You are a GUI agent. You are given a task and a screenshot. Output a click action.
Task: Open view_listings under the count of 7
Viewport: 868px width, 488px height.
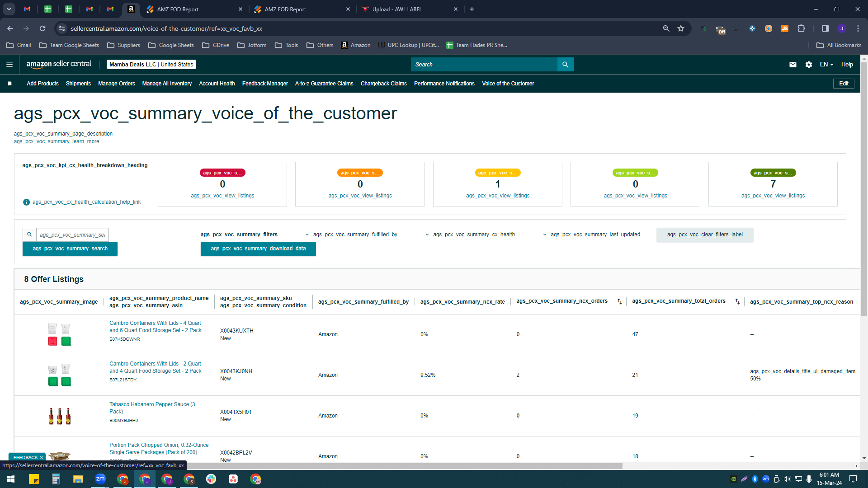click(x=773, y=196)
